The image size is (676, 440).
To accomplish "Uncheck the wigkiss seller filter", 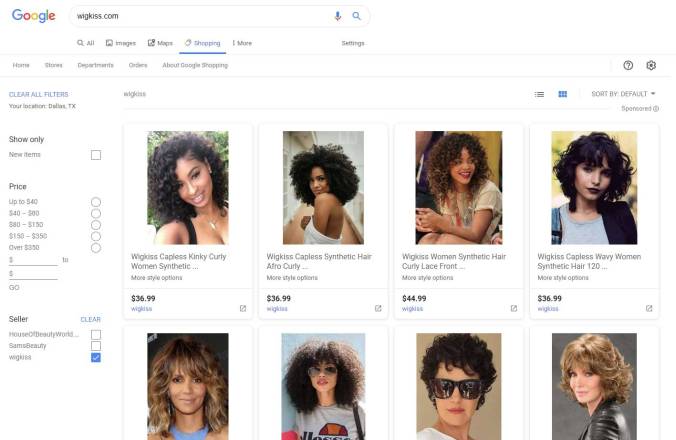I will click(96, 358).
